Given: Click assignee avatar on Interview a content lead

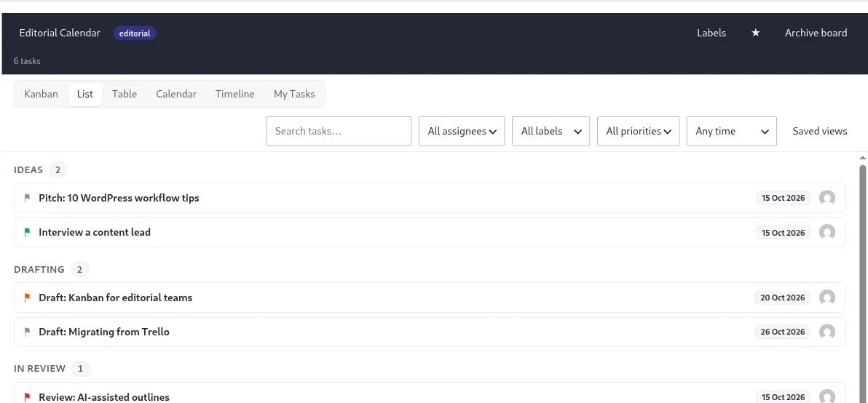Looking at the screenshot, I should [x=827, y=232].
